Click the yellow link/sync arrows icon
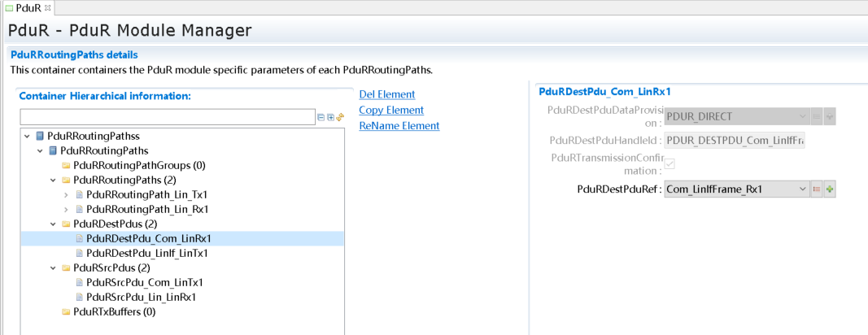Viewport: 868px width, 335px height. pyautogui.click(x=340, y=118)
